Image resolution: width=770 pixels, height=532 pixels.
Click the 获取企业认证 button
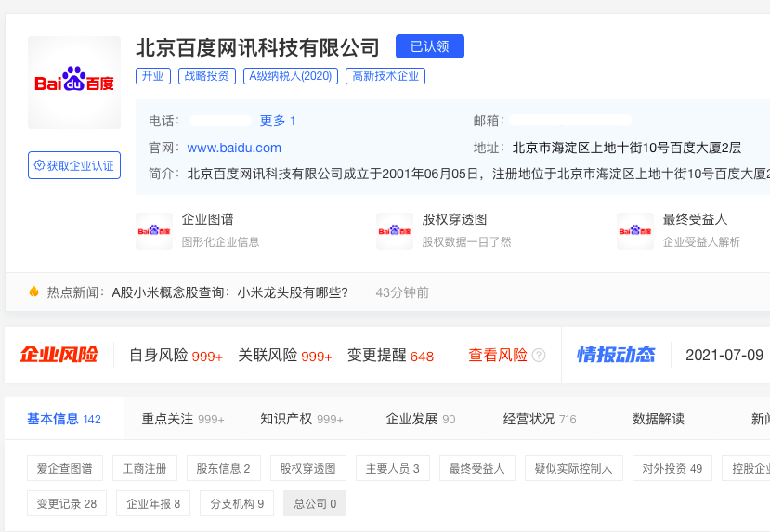point(74,165)
